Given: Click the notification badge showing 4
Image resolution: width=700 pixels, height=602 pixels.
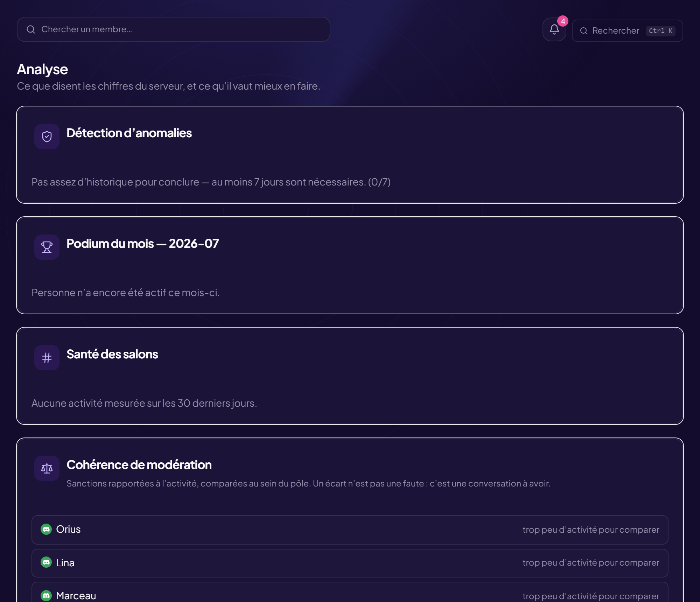Looking at the screenshot, I should (x=563, y=21).
